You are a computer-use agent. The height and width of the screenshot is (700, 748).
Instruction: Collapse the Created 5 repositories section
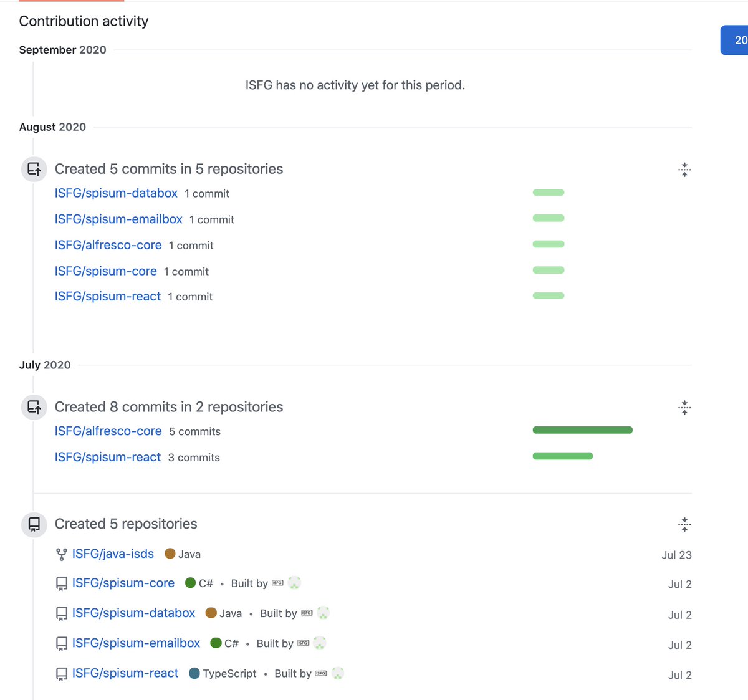[684, 524]
